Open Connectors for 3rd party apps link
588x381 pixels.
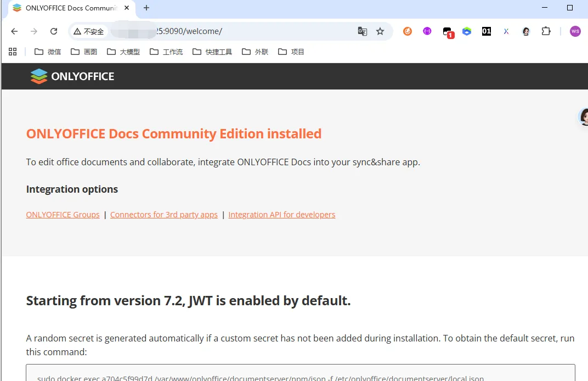coord(164,215)
